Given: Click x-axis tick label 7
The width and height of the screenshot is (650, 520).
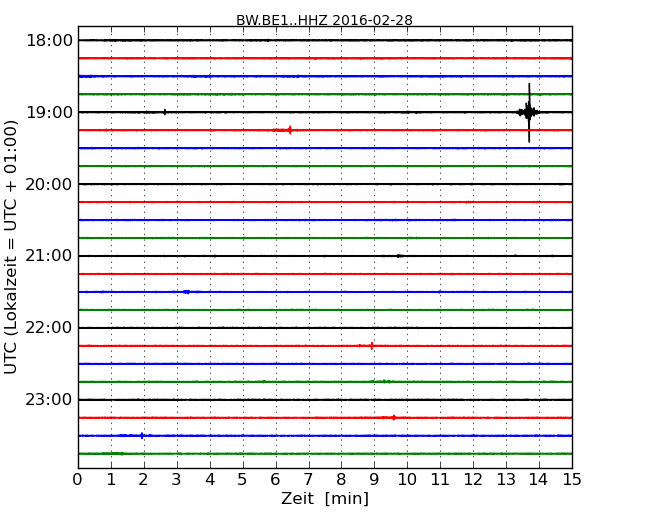Looking at the screenshot, I should pos(308,479).
